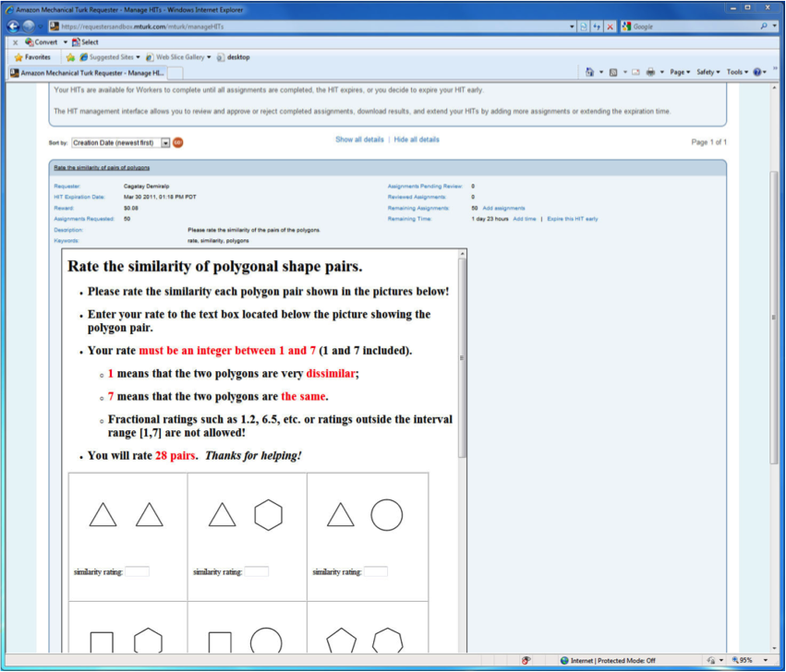Screen dimensions: 786x672
Task: Open the Rate the similarity of pairs of polygons link
Action: point(102,167)
